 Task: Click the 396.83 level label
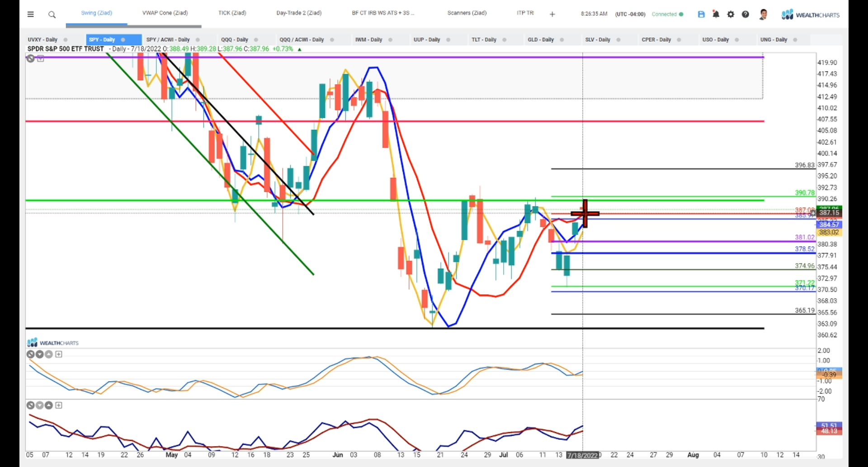(805, 165)
